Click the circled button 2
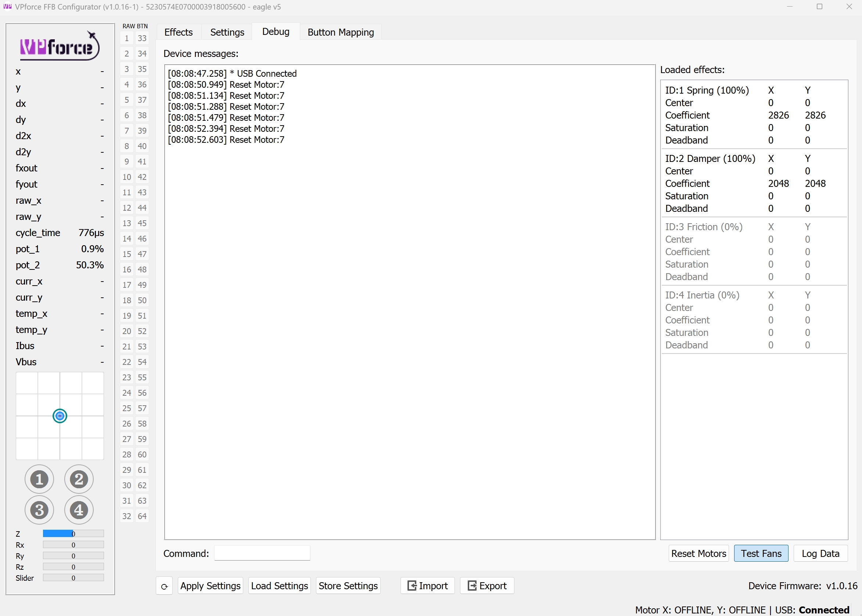 (79, 479)
